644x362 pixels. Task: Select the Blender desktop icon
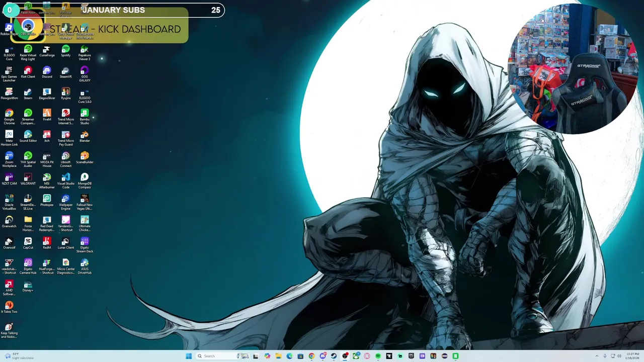[85, 137]
